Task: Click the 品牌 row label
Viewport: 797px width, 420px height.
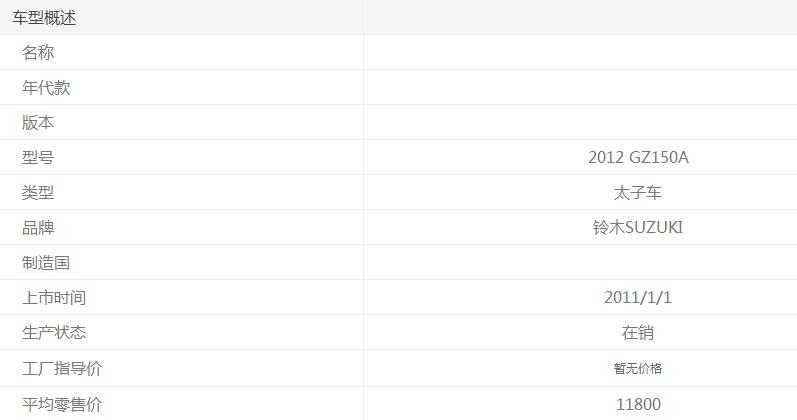Action: (x=38, y=228)
